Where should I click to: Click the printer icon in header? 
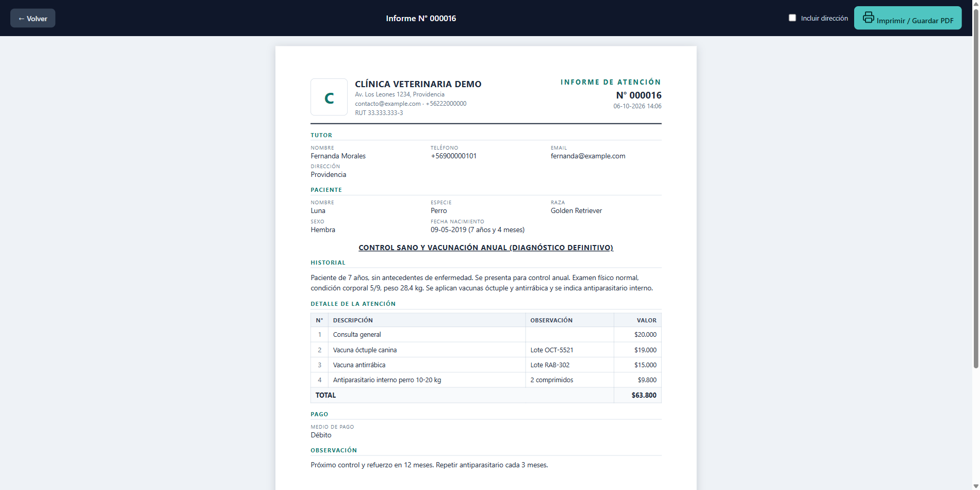pos(869,17)
